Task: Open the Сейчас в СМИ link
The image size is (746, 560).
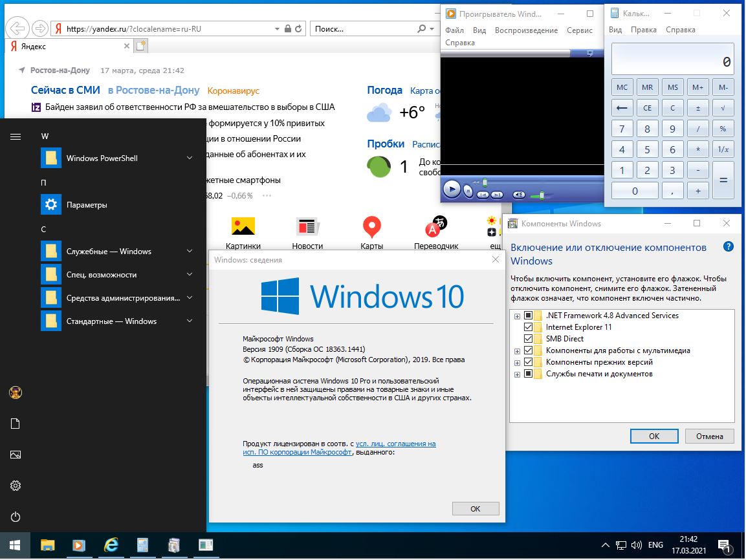Action: tap(65, 90)
